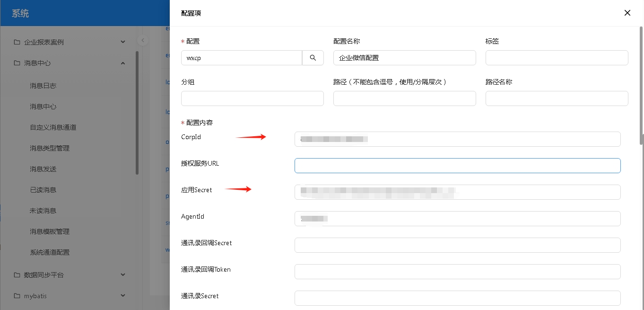This screenshot has height=310, width=644.
Task: Collapse the 消息中心 menu chevron
Action: click(x=123, y=63)
